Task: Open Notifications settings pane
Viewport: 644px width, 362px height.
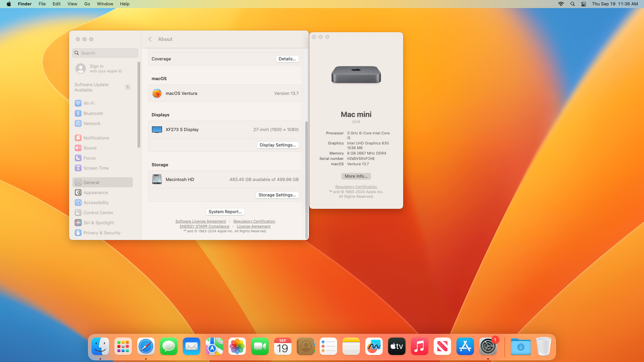Action: (96, 138)
